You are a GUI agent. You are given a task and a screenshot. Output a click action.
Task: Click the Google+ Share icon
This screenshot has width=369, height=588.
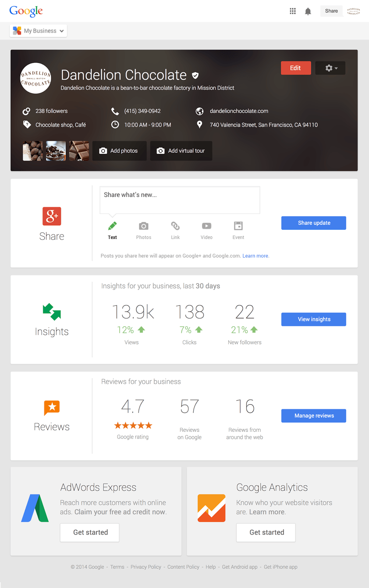click(52, 216)
